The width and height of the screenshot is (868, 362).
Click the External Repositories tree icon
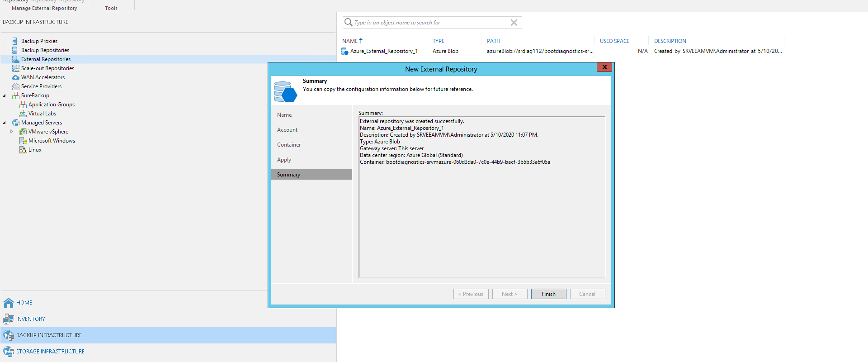pos(15,59)
